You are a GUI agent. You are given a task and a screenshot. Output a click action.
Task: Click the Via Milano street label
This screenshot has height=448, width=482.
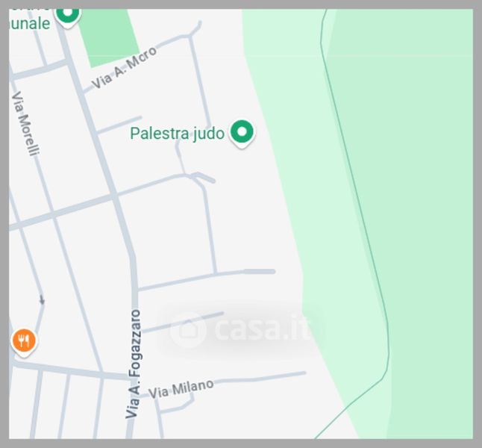tap(181, 389)
